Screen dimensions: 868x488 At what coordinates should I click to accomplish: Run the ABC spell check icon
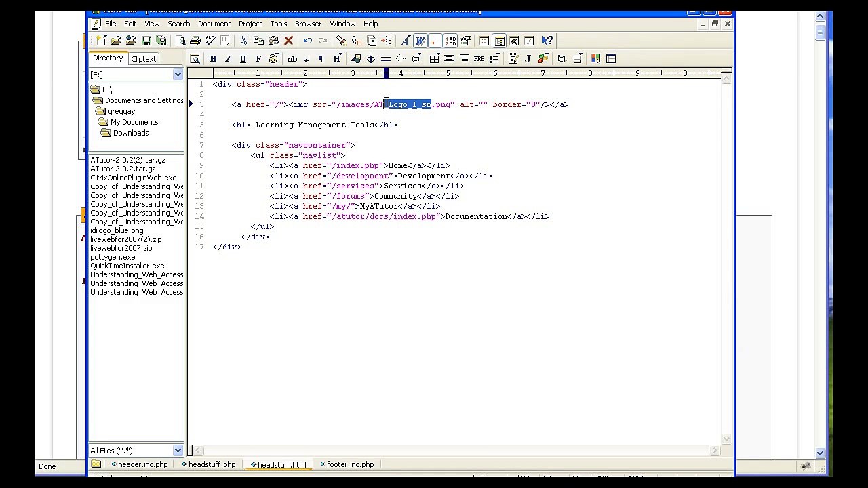tap(210, 41)
